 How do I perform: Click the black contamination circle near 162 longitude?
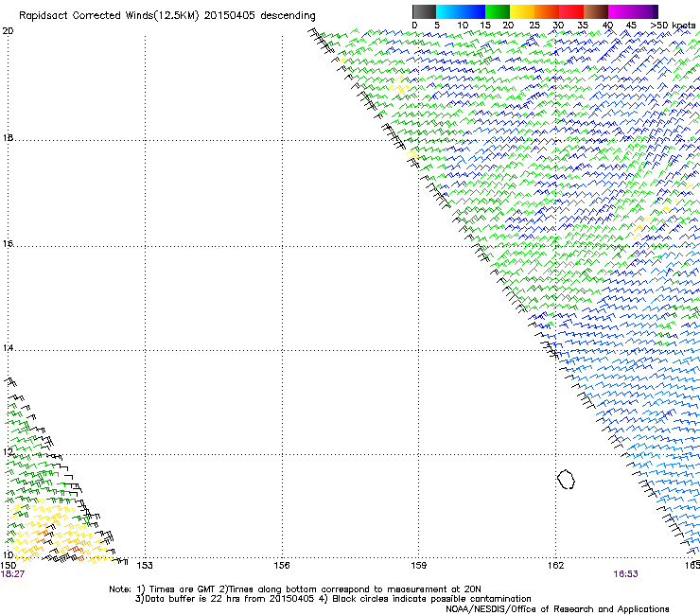pos(566,479)
